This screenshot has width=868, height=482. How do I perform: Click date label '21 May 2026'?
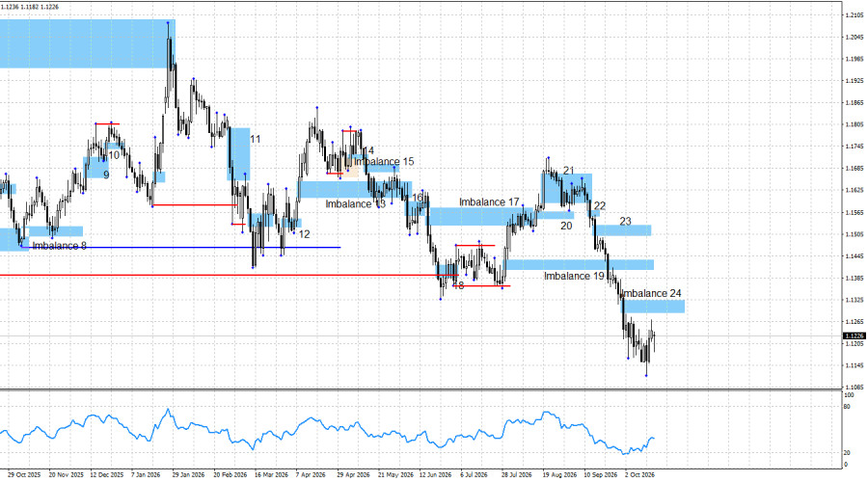point(395,475)
